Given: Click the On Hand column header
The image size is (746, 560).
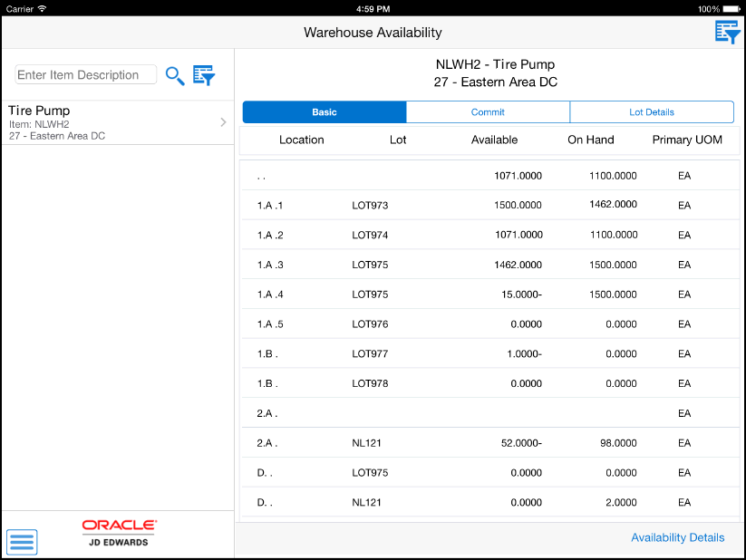Looking at the screenshot, I should click(591, 140).
